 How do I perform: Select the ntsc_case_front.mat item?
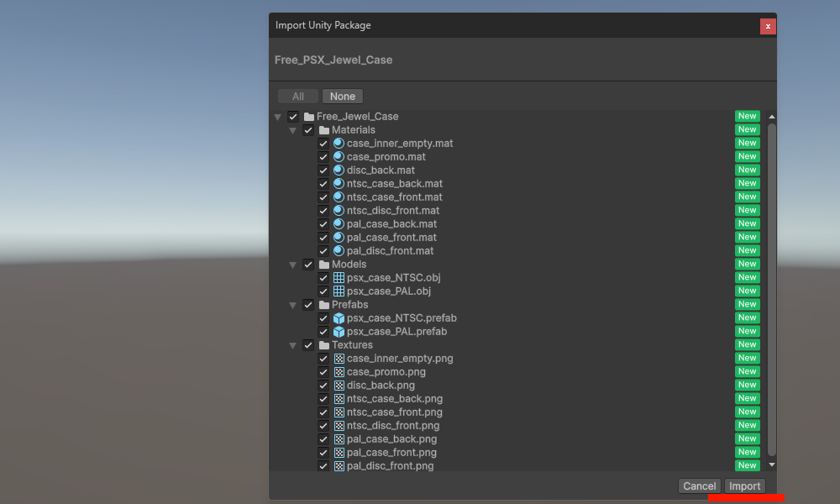394,197
